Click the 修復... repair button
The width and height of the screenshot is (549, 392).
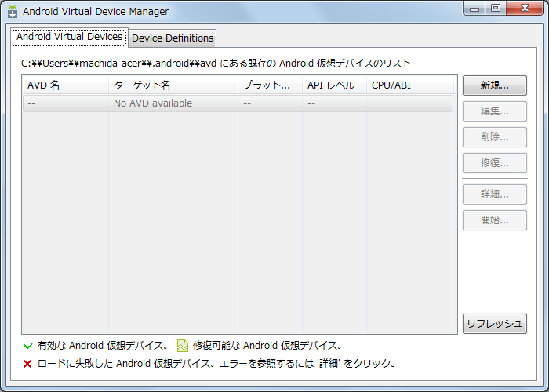pyautogui.click(x=494, y=163)
